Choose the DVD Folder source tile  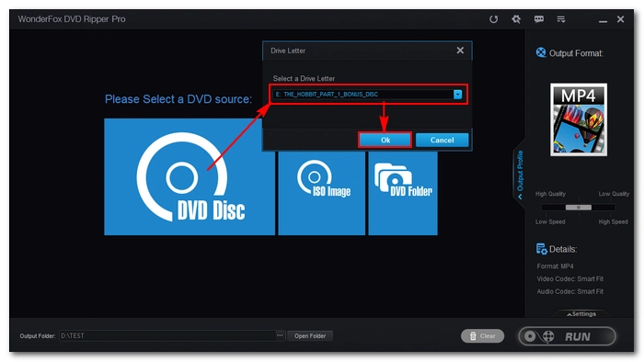pos(403,193)
